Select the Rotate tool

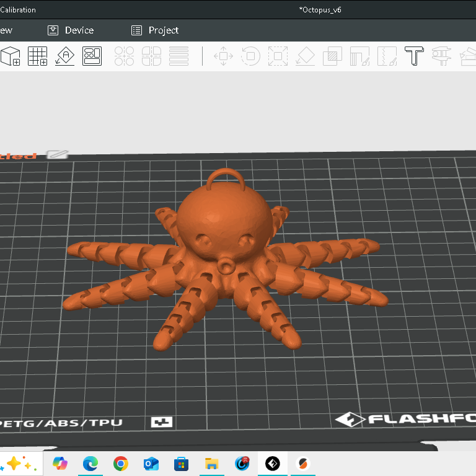(x=251, y=56)
